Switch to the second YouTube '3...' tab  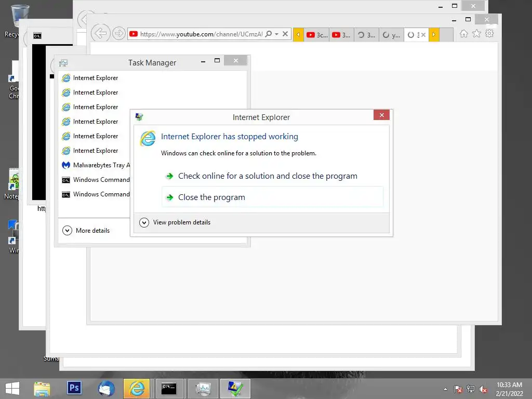(341, 35)
